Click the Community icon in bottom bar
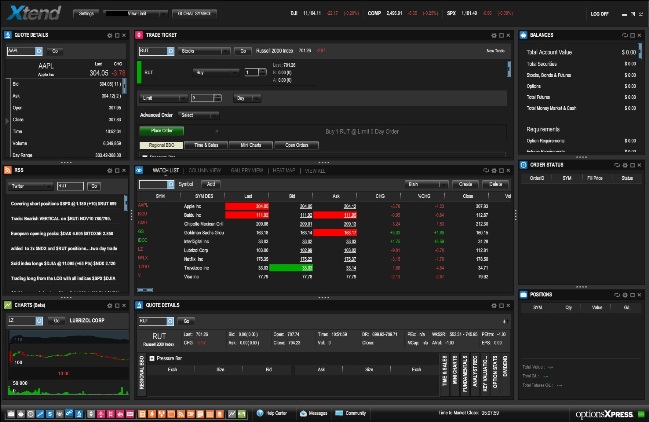 (339, 413)
